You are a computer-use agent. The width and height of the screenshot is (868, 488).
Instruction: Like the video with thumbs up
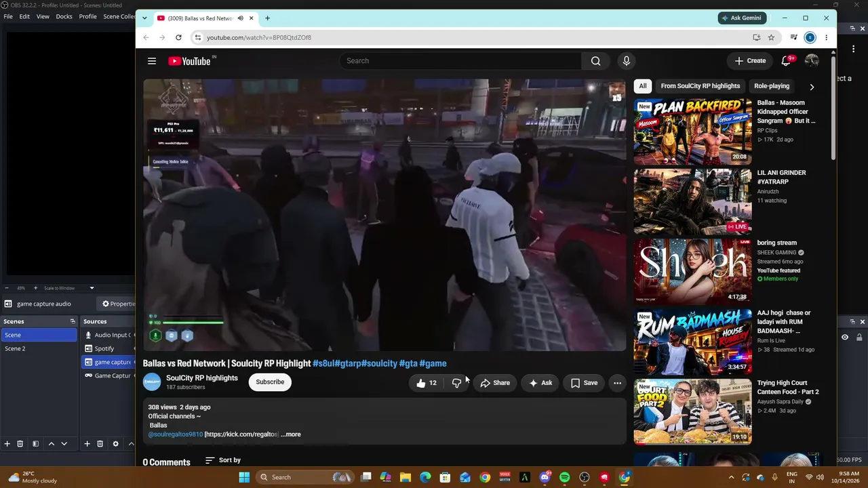coord(427,383)
